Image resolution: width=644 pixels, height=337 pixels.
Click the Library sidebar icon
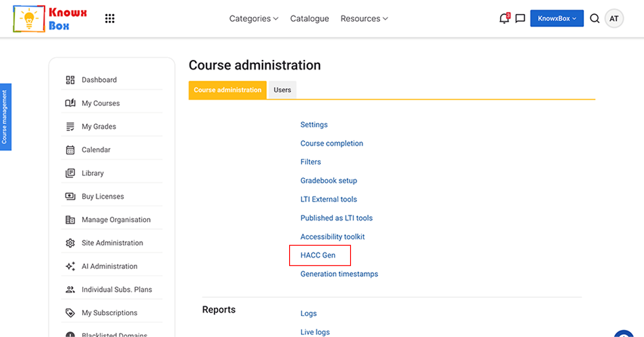(x=70, y=173)
